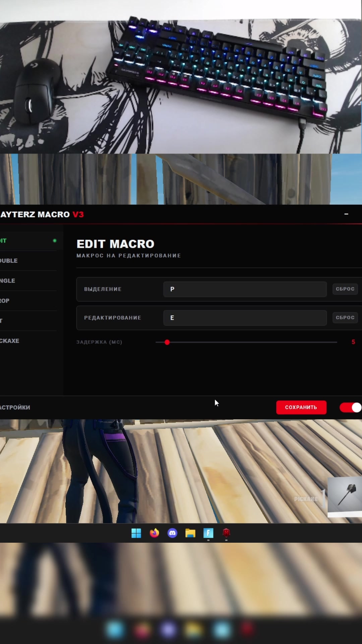Open Discord from the taskbar

pos(172,533)
